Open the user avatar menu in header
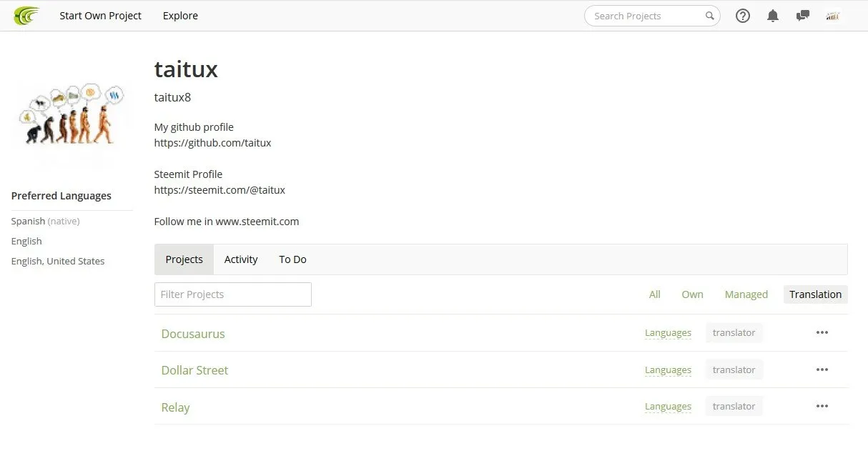Screen dimensions: 868x476 [x=833, y=16]
